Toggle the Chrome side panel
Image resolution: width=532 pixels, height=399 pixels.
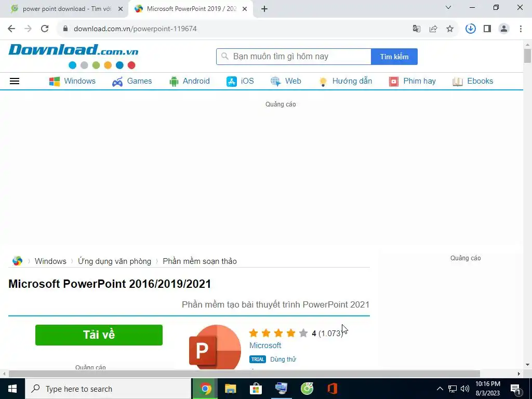click(x=487, y=29)
